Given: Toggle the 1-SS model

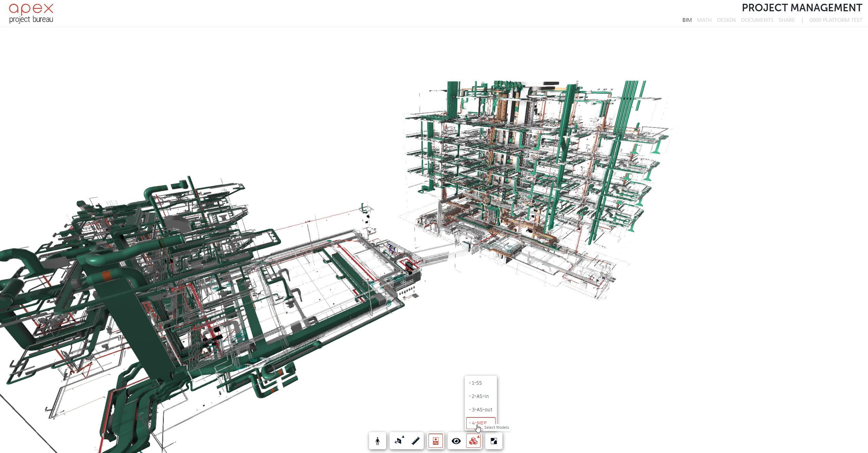Looking at the screenshot, I should tap(477, 383).
